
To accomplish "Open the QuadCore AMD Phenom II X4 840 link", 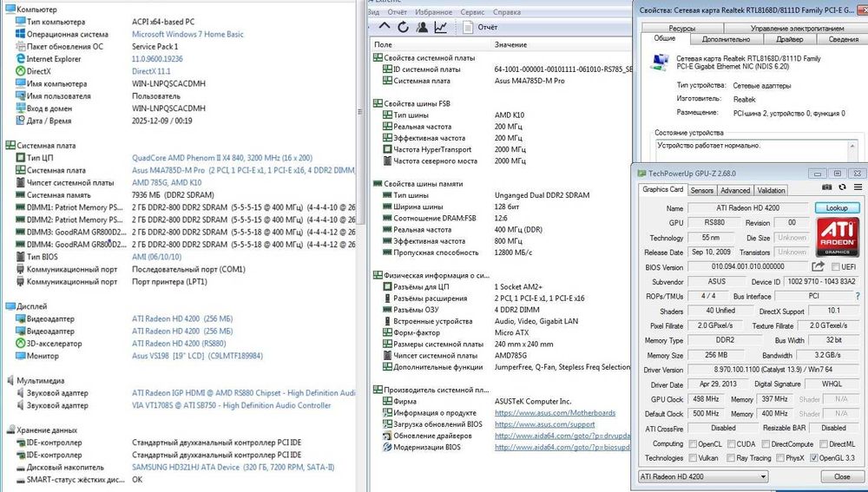I will pos(222,158).
